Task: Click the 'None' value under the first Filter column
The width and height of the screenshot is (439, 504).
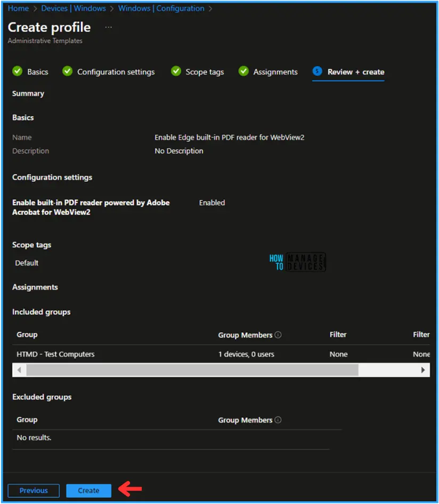Action: click(x=338, y=354)
